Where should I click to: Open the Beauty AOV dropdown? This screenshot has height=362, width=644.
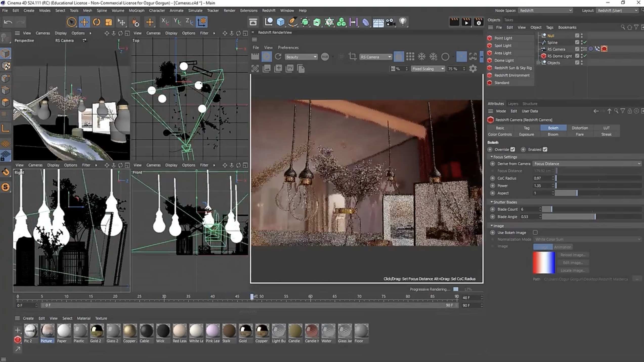point(301,57)
